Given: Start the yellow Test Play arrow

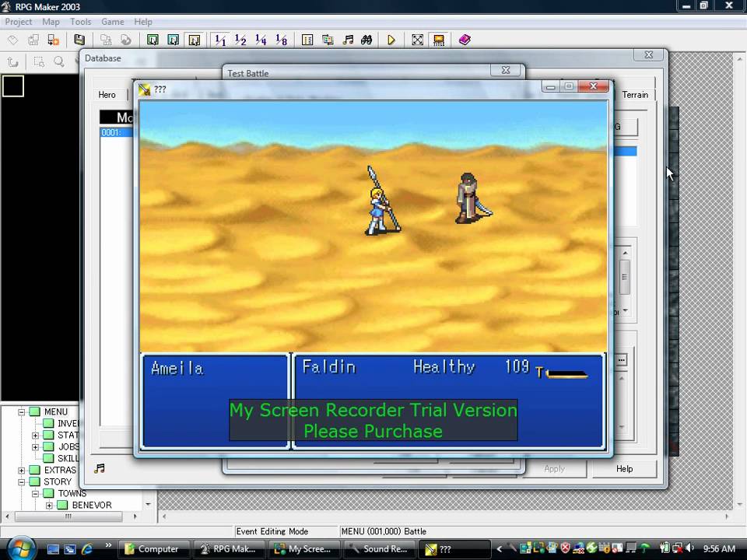Looking at the screenshot, I should (391, 40).
